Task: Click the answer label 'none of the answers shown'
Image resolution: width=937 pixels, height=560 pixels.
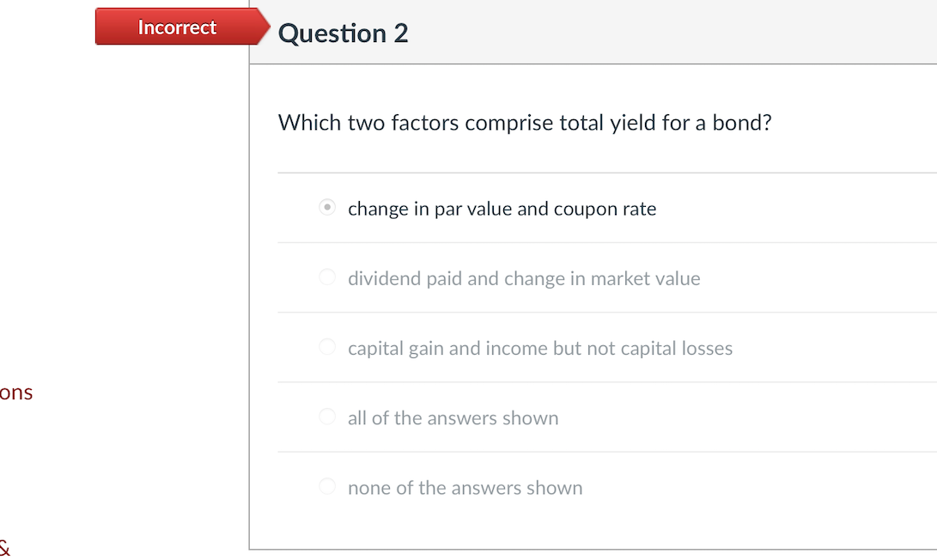Action: pyautogui.click(x=465, y=487)
